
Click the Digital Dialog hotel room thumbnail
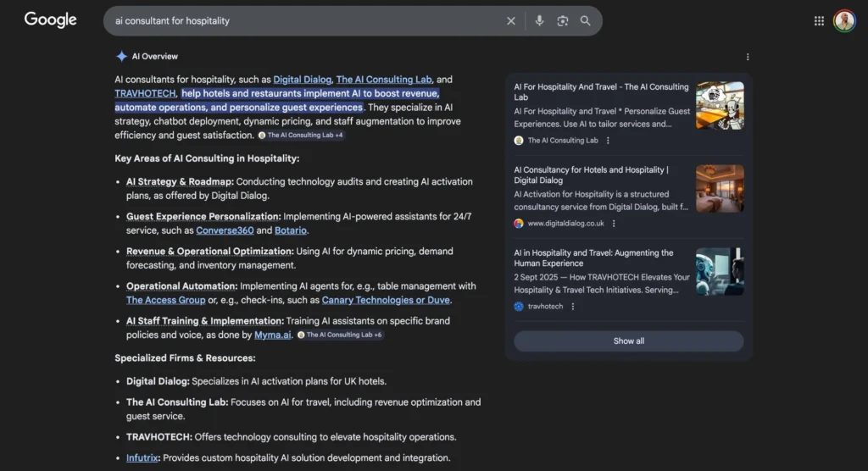[720, 189]
